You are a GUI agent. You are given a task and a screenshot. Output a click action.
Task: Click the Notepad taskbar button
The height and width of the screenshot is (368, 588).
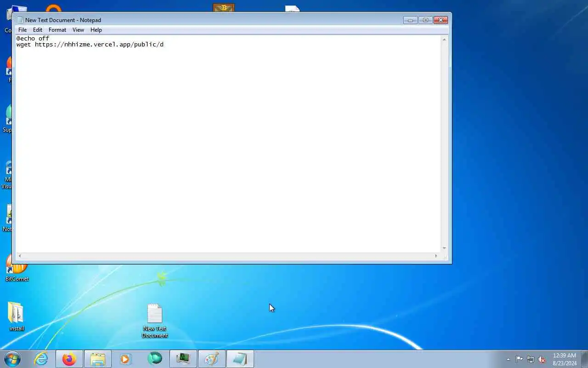coord(240,359)
